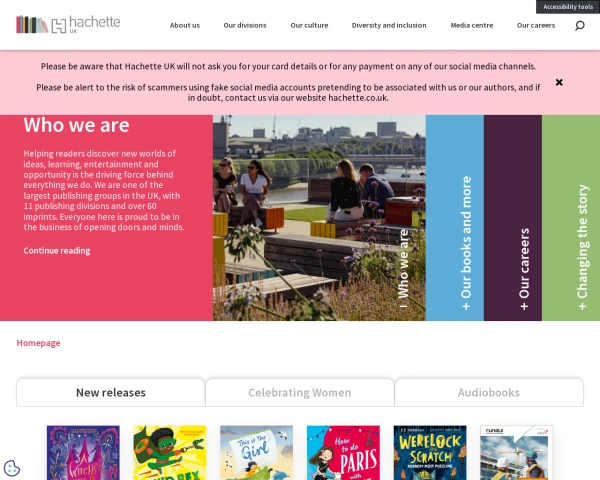Open the Diversity and inclusion menu
This screenshot has height=480, width=600.
[389, 25]
